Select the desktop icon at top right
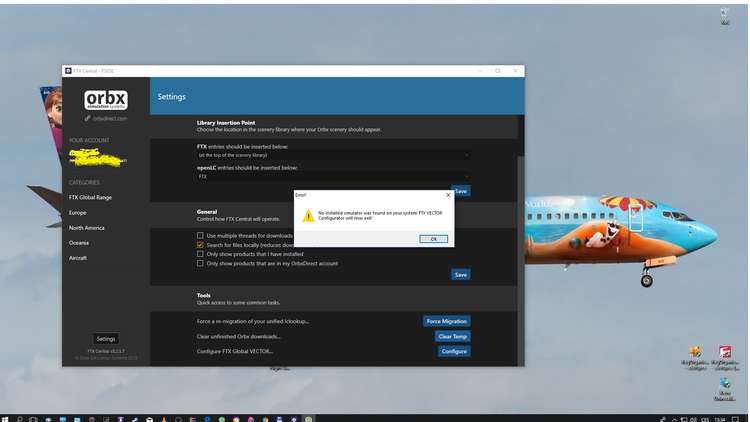 (x=725, y=16)
